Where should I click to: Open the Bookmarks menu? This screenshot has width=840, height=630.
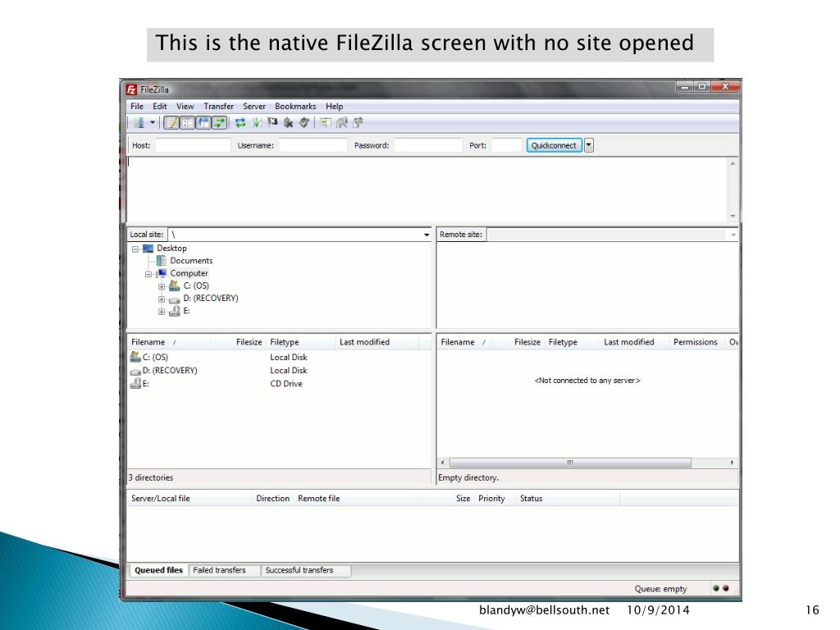click(295, 106)
